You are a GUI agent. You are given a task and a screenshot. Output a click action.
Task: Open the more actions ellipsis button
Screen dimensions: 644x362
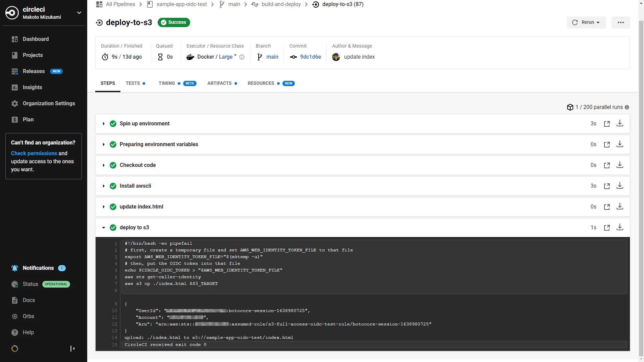click(x=621, y=22)
